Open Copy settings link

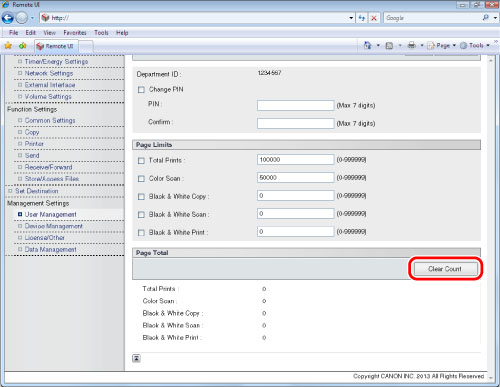tap(32, 132)
